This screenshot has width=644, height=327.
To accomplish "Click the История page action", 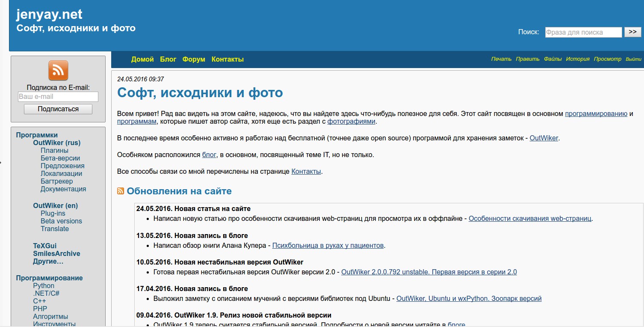I will pos(578,59).
